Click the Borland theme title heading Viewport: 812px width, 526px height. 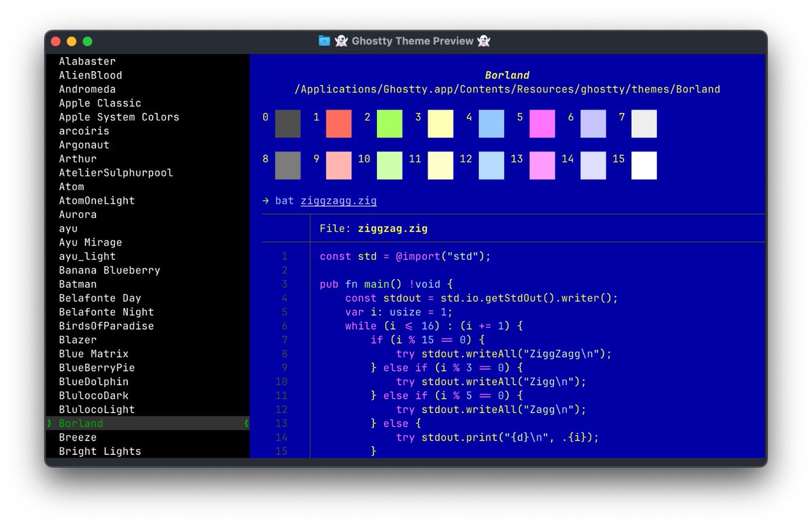pyautogui.click(x=507, y=75)
